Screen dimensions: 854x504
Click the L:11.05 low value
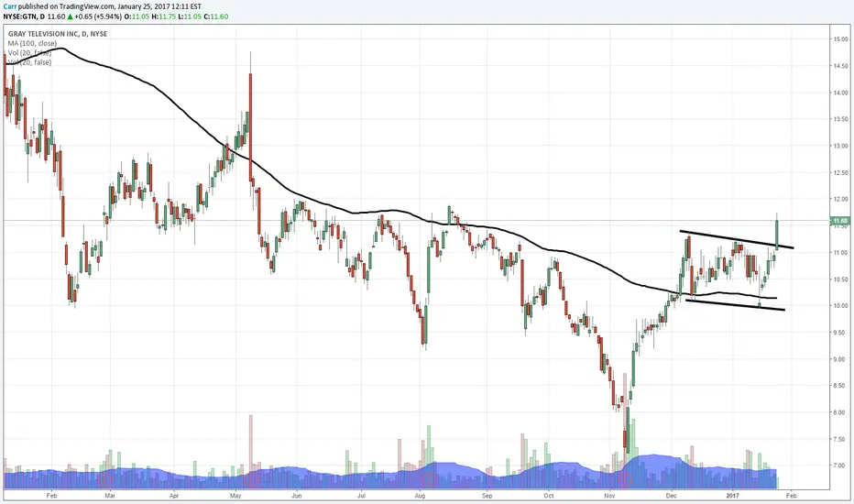[189, 16]
